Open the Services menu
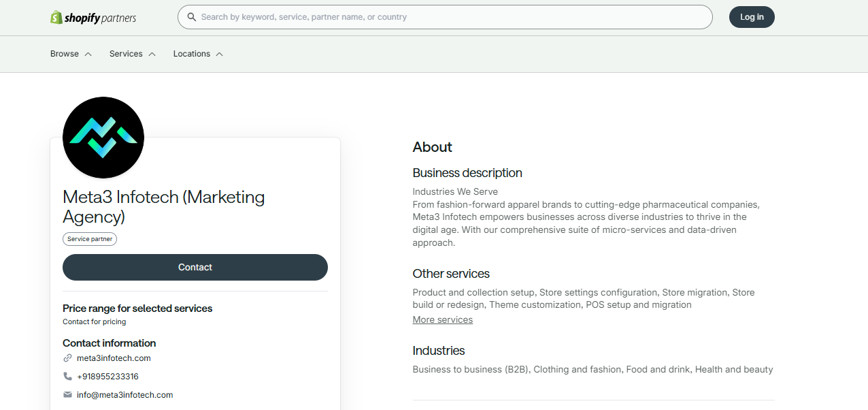Image resolution: width=868 pixels, height=410 pixels. coord(133,54)
